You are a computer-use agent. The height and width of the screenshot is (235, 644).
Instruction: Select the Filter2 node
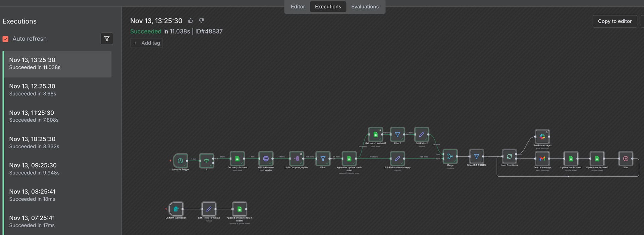397,134
